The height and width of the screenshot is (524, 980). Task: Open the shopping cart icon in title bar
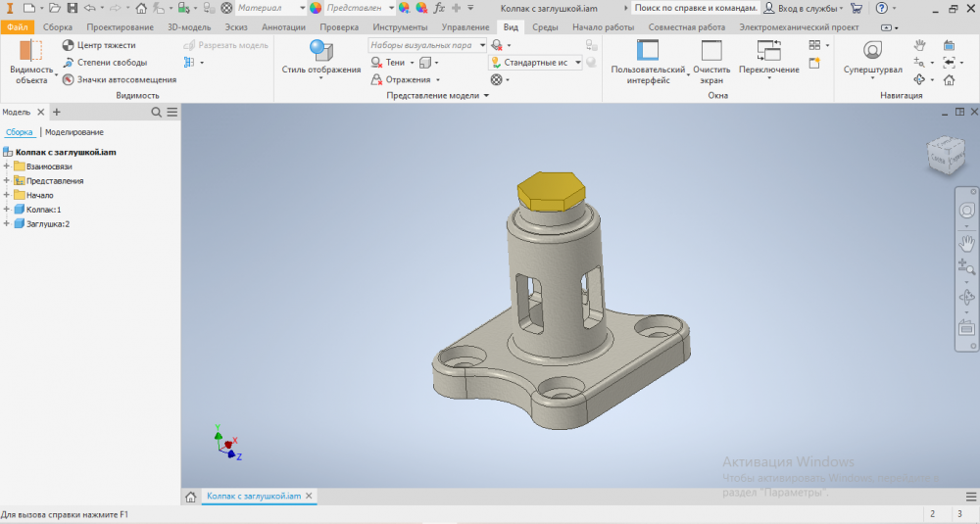(x=857, y=8)
